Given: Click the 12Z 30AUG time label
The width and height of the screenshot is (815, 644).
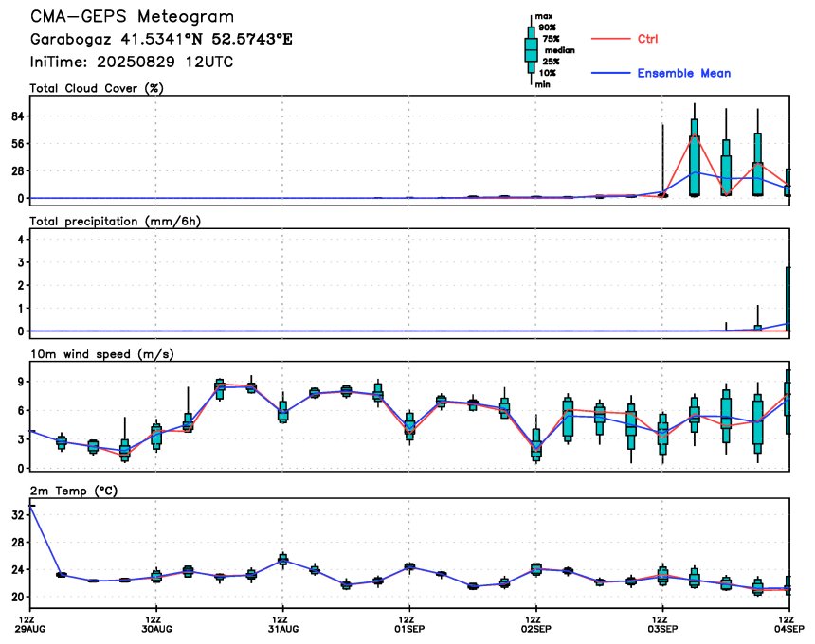Looking at the screenshot, I should tap(156, 624).
